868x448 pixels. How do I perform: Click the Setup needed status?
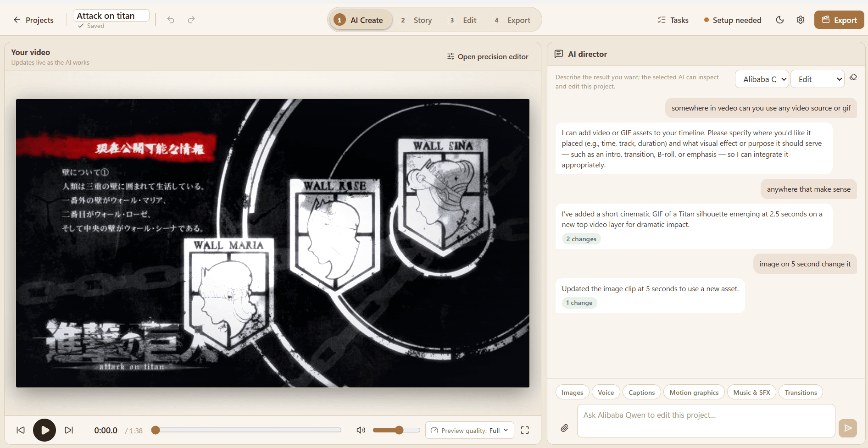click(x=733, y=20)
